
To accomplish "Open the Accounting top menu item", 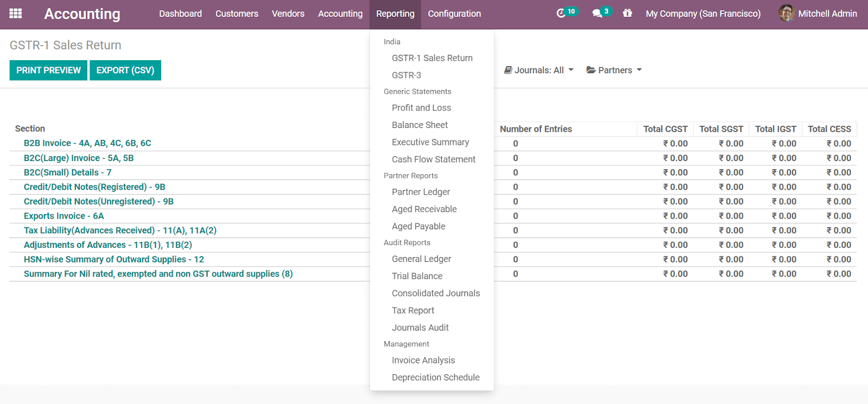I will click(340, 14).
